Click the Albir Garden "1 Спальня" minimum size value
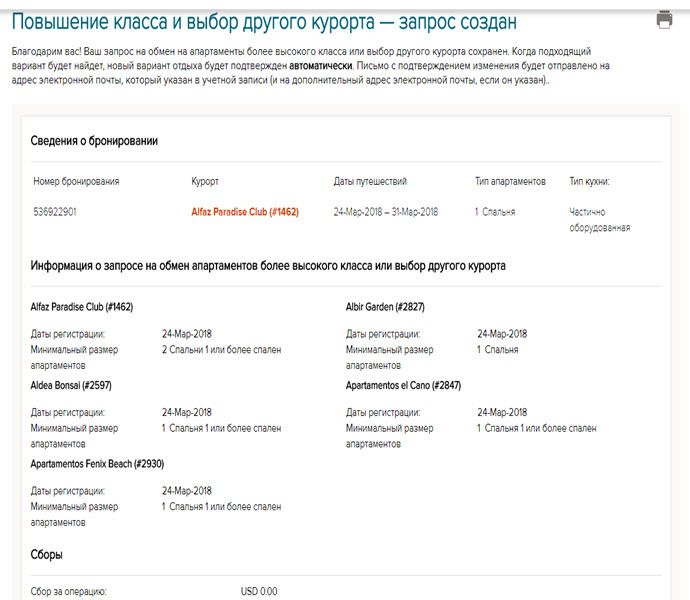 point(498,350)
